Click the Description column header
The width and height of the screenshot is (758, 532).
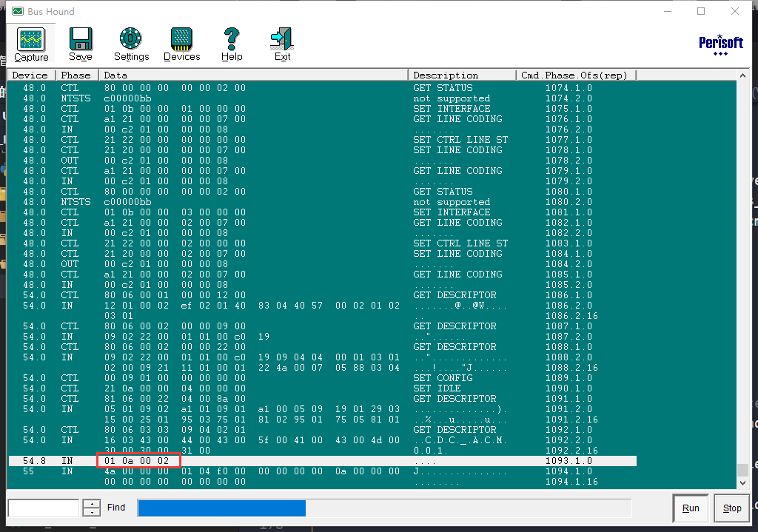coord(460,75)
